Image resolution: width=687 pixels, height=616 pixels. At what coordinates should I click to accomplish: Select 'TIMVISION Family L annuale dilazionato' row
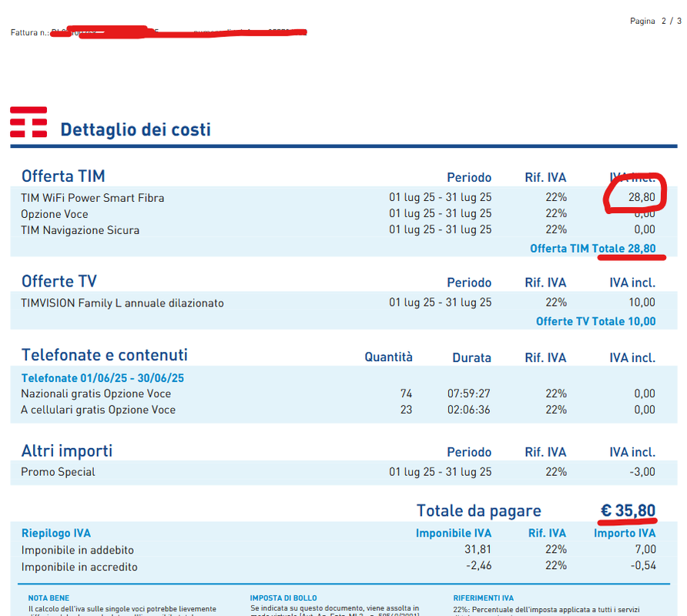[122, 303]
